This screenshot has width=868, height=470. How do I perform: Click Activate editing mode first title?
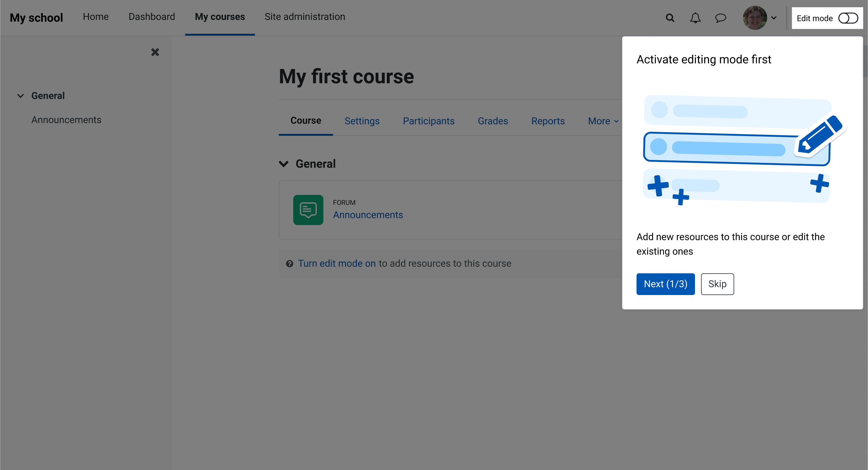703,59
